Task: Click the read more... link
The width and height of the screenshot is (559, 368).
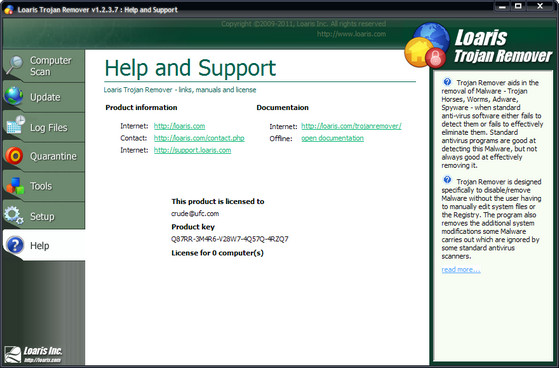Action: pyautogui.click(x=461, y=270)
